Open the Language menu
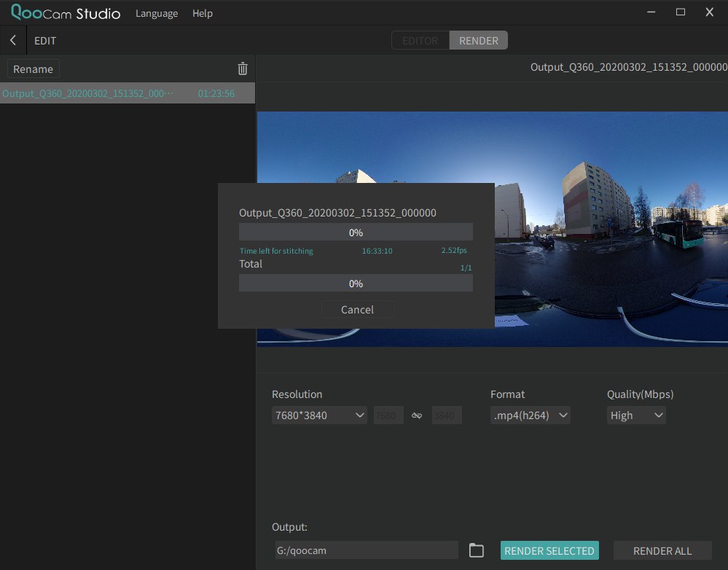Viewport: 728px width, 570px height. (157, 13)
